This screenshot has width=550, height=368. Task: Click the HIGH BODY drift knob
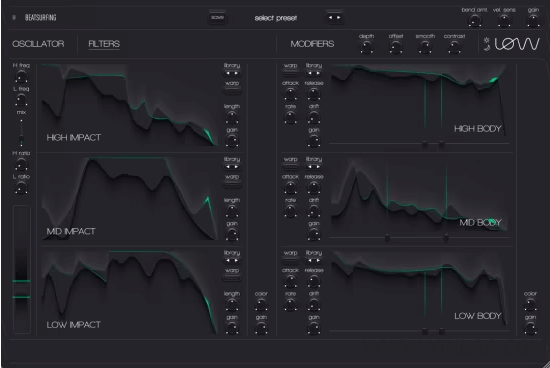point(314,117)
